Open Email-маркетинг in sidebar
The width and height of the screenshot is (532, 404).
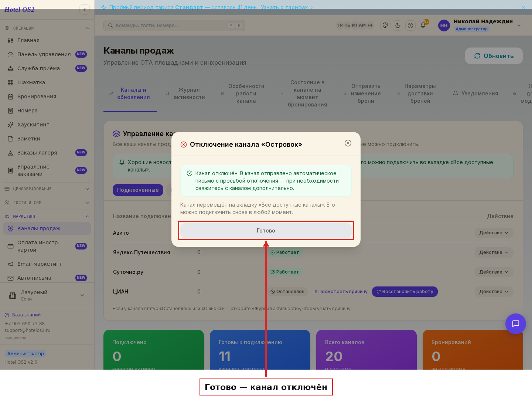pos(47,264)
